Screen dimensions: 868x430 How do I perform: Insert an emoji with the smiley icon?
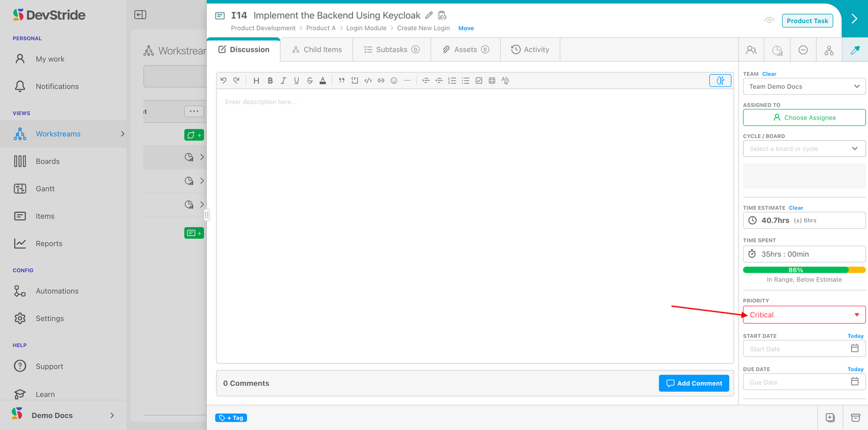(394, 81)
